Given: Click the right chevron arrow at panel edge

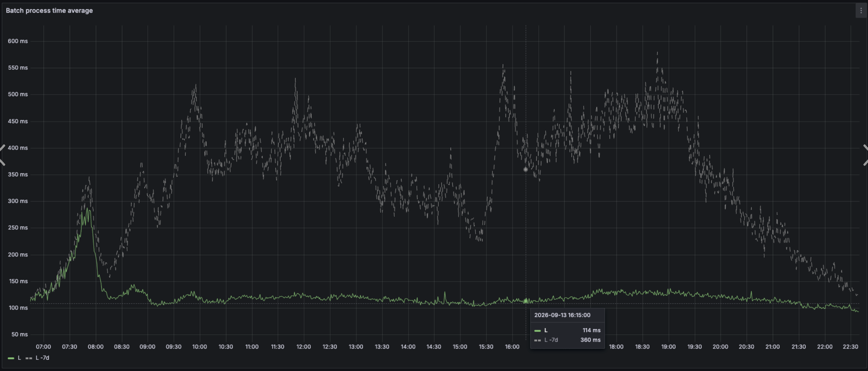Looking at the screenshot, I should coord(865,155).
